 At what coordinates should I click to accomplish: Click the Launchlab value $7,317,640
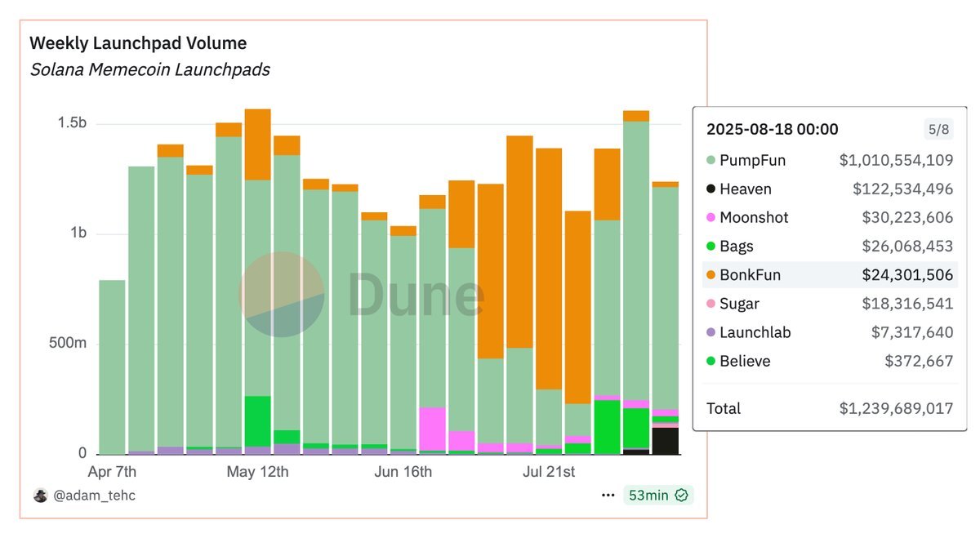(x=912, y=332)
